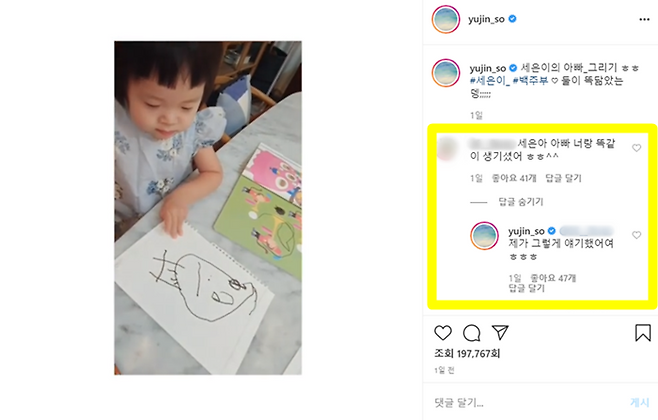Play the child drawing video
658x420 pixels.
(208, 208)
